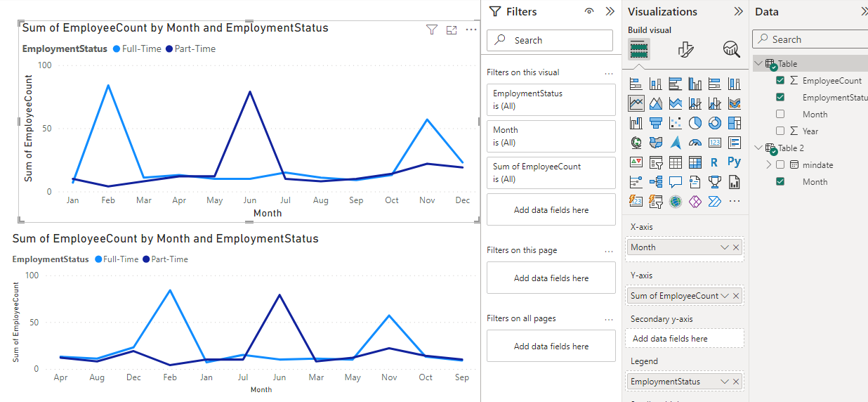Uncheck the Month field under Table 2
Screen dimensions: 868x402
780,182
